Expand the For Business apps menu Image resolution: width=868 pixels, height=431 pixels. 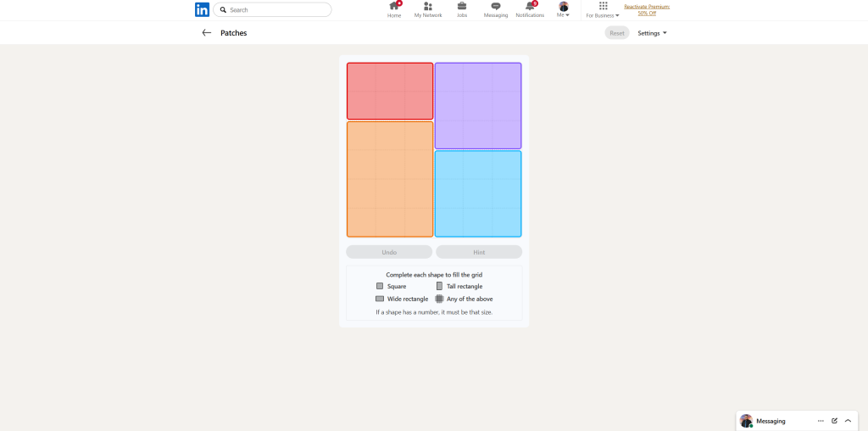(x=603, y=10)
